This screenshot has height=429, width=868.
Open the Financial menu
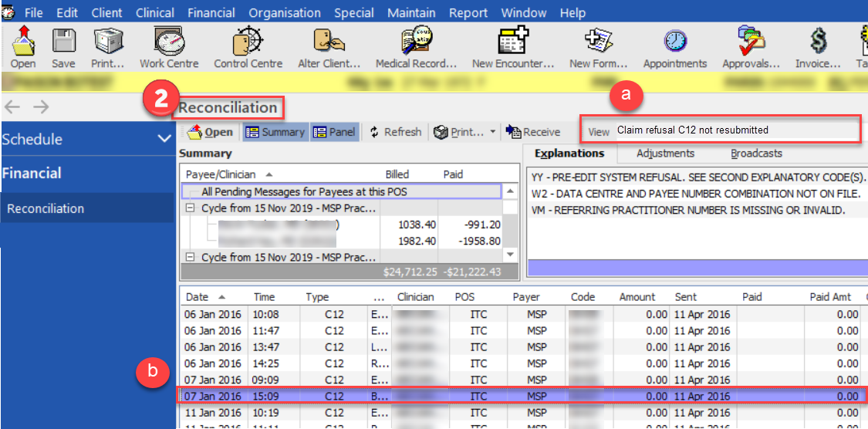(211, 13)
